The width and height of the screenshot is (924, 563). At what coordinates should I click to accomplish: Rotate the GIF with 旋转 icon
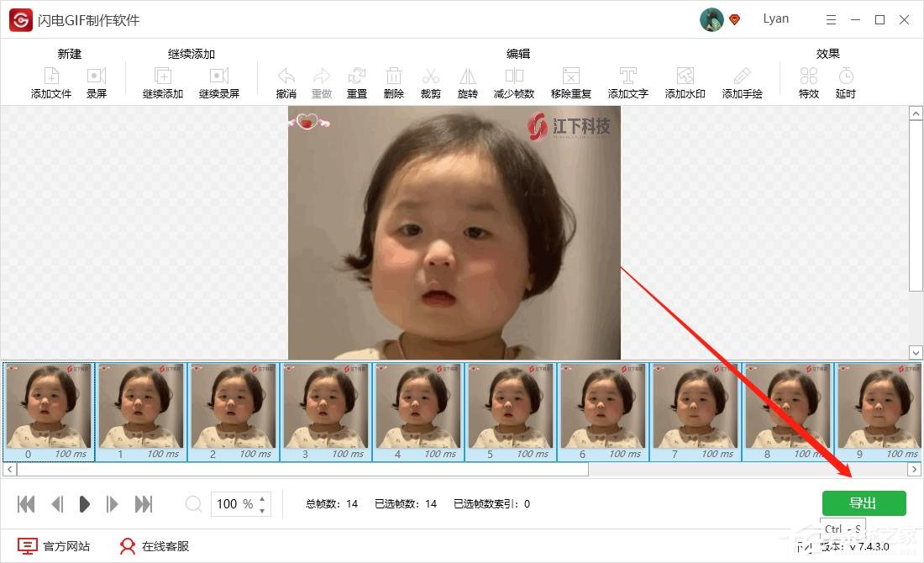[467, 81]
